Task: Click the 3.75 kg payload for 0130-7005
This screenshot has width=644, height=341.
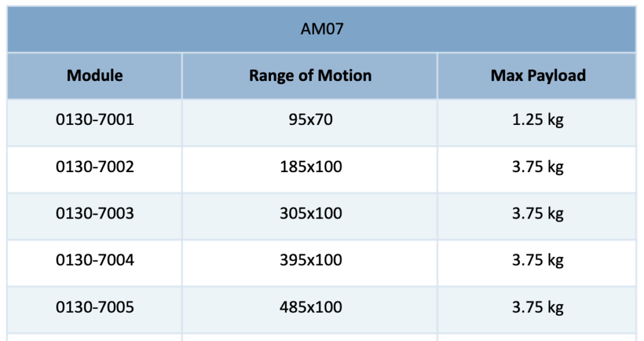Action: click(x=537, y=310)
